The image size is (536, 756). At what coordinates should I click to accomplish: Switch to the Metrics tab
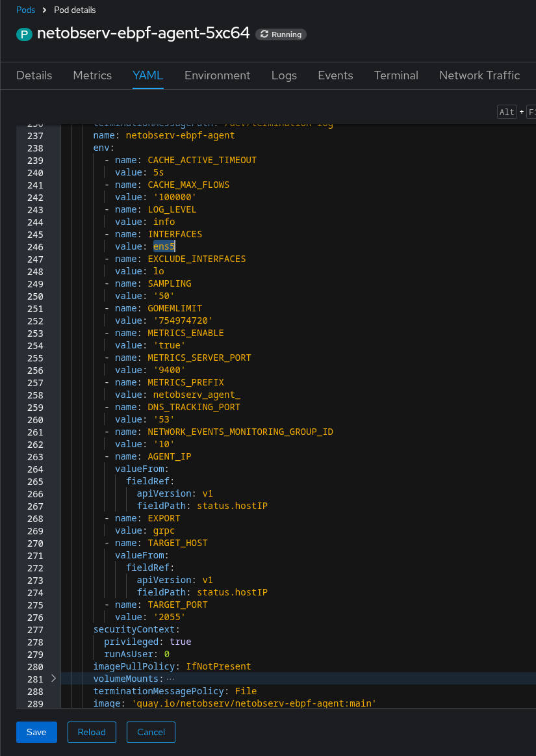[92, 75]
